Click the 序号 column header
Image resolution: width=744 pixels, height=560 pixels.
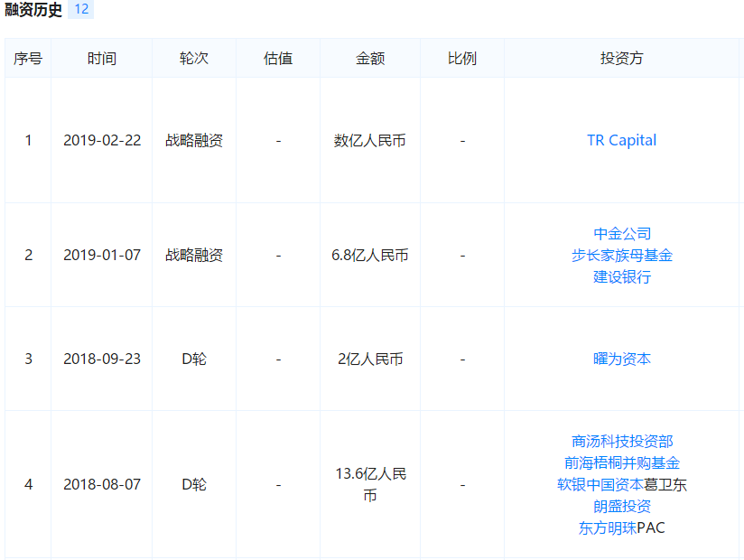pyautogui.click(x=28, y=59)
